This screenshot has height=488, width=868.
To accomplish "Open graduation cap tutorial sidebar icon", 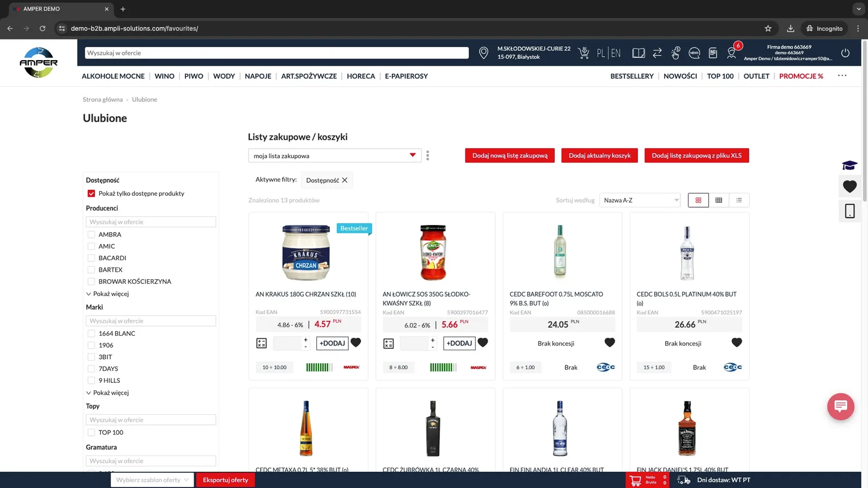I will 850,165.
